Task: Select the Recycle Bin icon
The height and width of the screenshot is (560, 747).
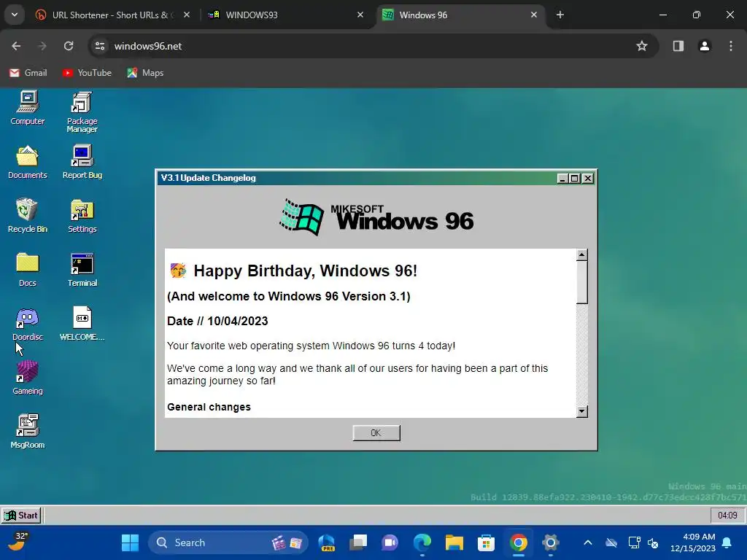Action: point(28,216)
